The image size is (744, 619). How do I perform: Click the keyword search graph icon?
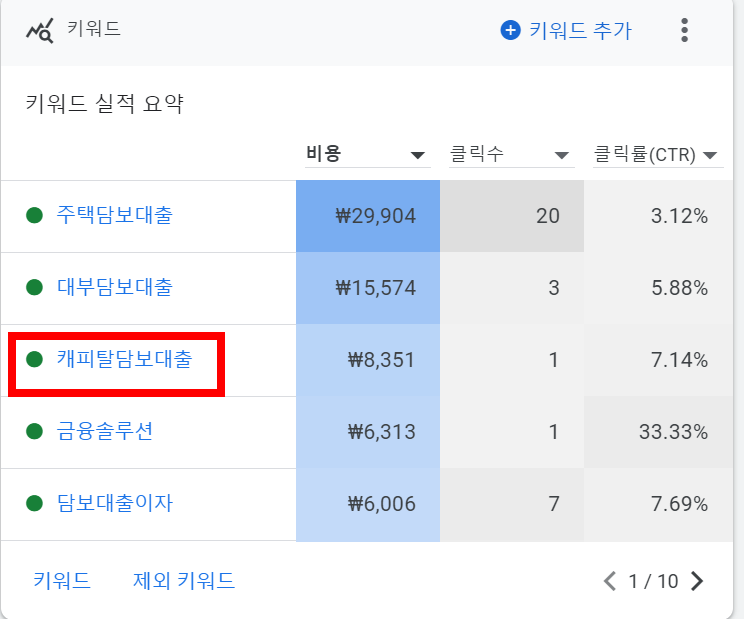point(40,30)
